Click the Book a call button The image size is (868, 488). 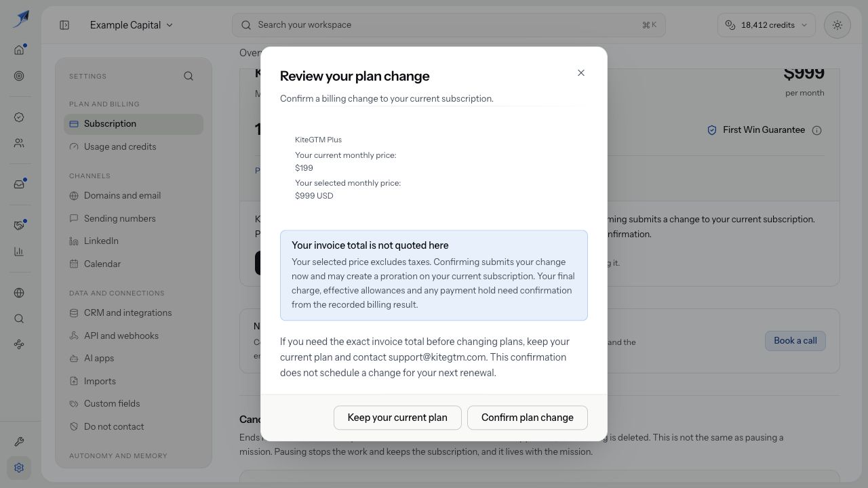[x=795, y=341]
